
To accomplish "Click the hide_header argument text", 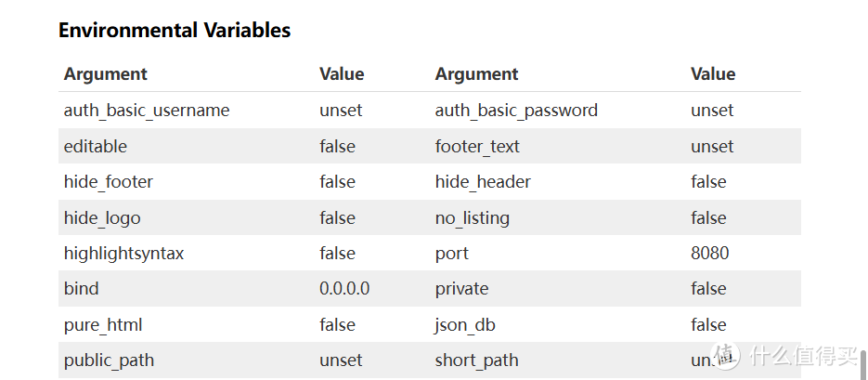I will 483,182.
